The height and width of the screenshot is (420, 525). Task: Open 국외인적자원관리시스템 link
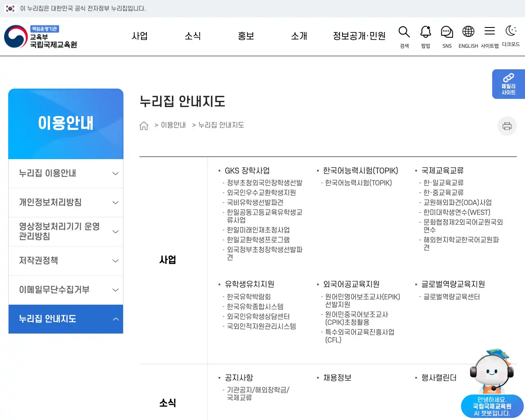[x=261, y=326]
